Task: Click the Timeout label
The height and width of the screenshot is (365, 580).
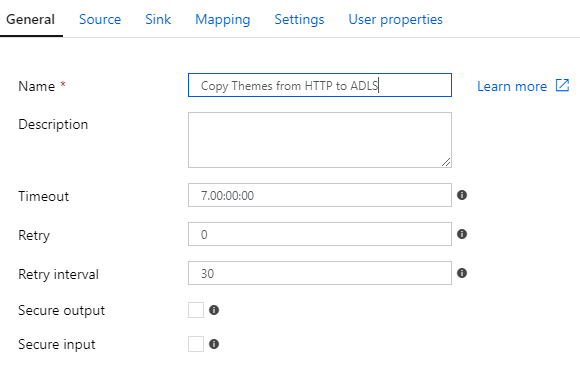Action: [43, 196]
